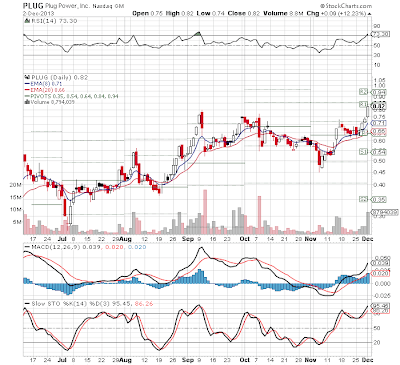Click the candlestick icon beside PLUG (Daily)
The width and height of the screenshot is (400, 365).
27,77
